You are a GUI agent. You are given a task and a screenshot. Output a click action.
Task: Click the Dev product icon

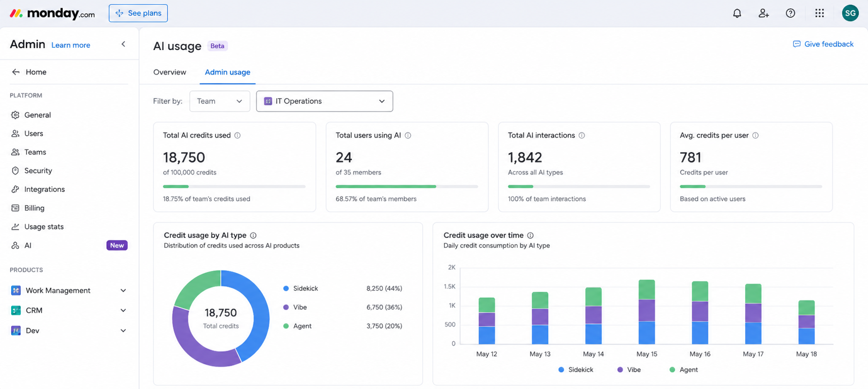tap(16, 331)
